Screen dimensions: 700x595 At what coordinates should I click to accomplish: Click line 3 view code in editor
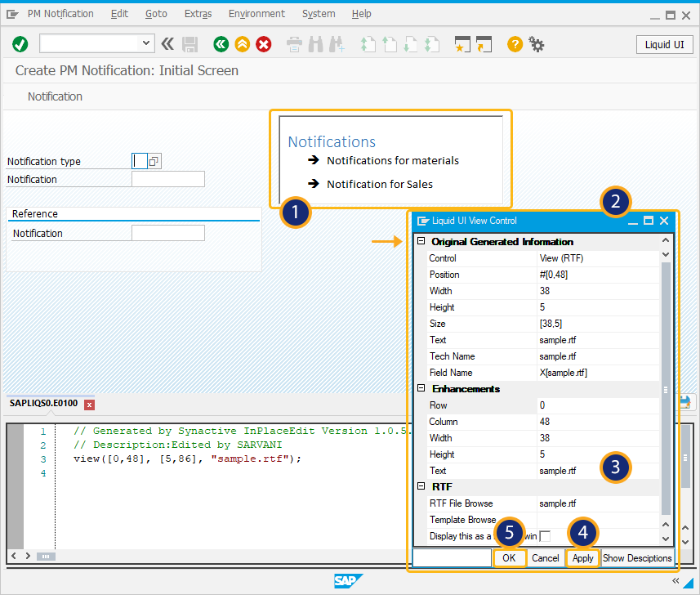pos(188,459)
